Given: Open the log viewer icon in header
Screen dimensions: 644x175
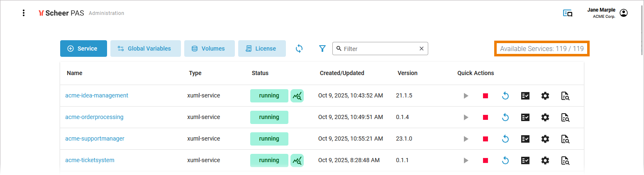Looking at the screenshot, I should [x=567, y=13].
